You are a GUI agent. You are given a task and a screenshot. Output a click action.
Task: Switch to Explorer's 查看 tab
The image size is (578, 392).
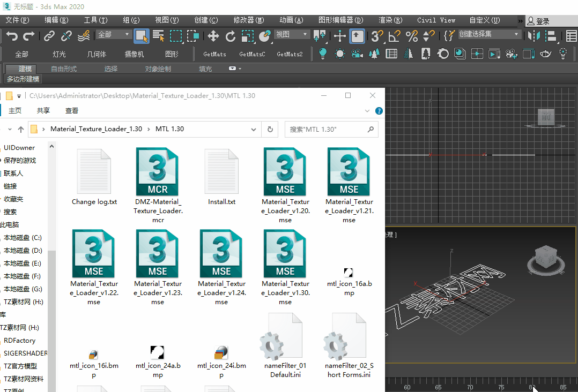[71, 111]
